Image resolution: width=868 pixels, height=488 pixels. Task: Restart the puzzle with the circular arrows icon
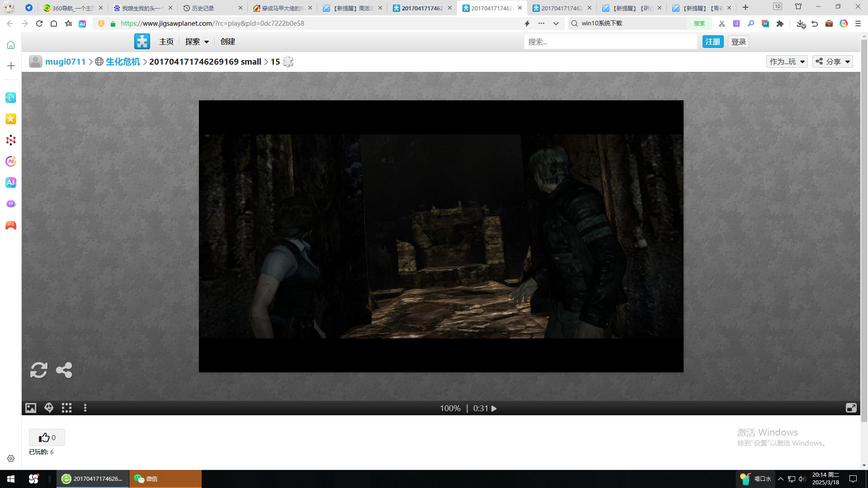click(39, 370)
